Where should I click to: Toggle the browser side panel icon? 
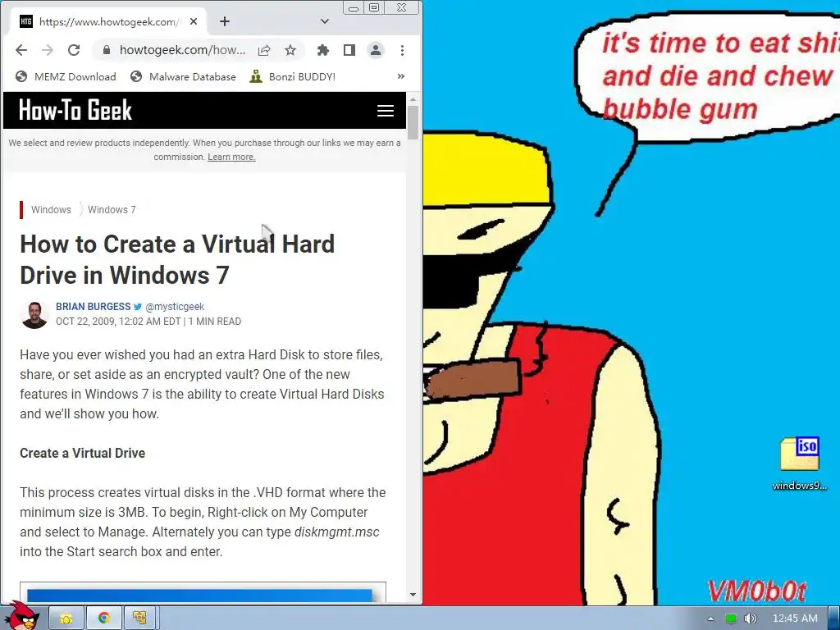click(x=349, y=50)
